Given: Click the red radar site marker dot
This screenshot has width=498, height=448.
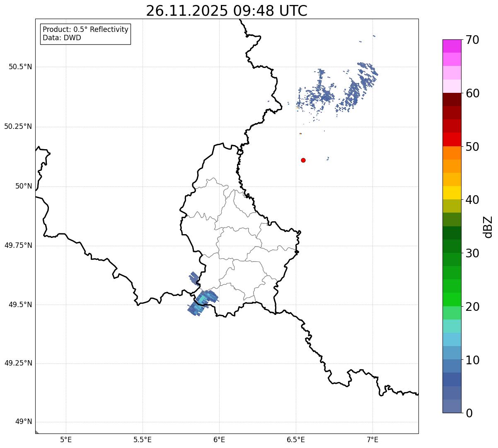Looking at the screenshot, I should coord(303,160).
